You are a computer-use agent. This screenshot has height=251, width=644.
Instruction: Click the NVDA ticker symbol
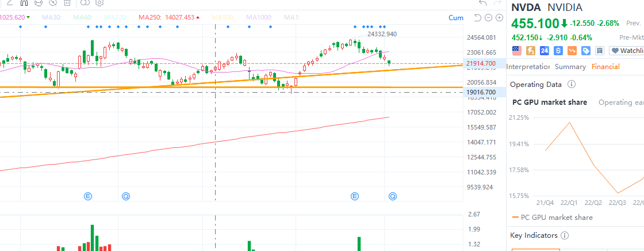526,7
